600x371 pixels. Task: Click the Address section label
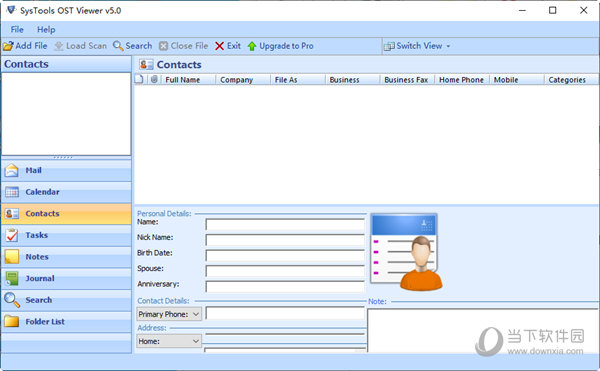click(152, 328)
